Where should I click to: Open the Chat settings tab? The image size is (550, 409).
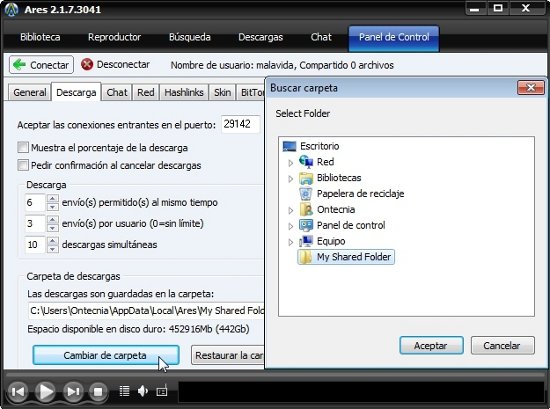tap(117, 93)
